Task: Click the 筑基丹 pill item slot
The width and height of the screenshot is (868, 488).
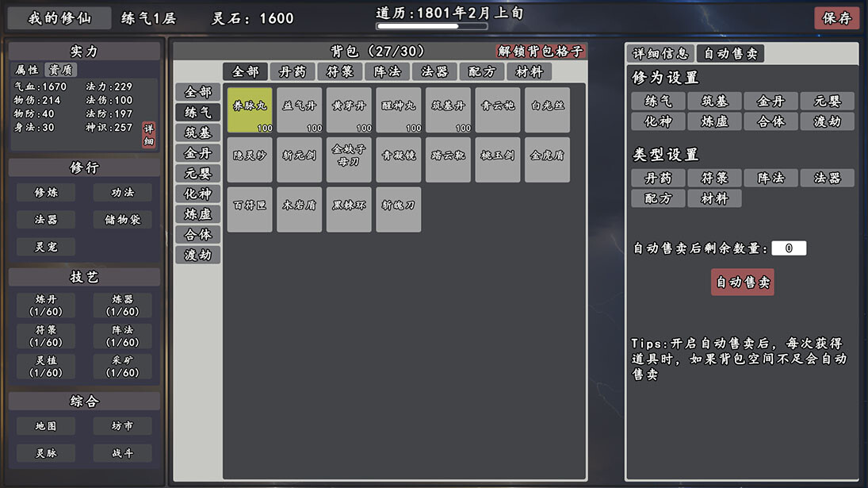Action: tap(448, 110)
